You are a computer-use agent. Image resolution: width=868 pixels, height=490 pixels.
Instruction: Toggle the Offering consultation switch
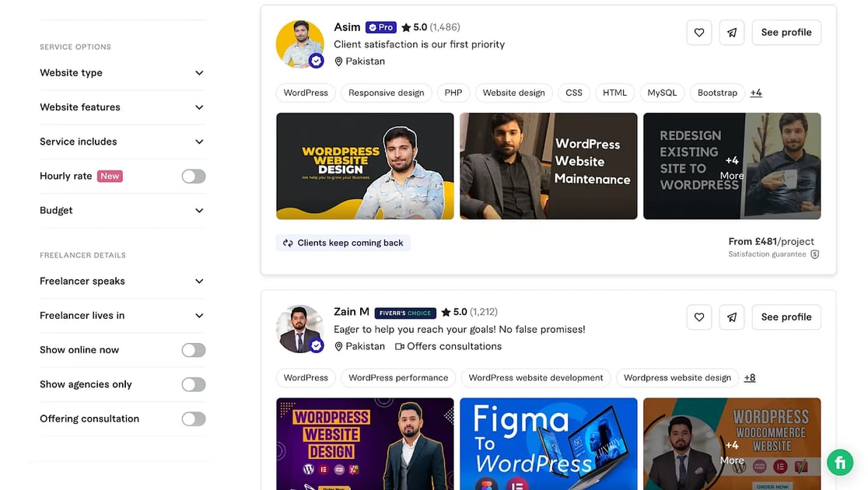coord(193,418)
